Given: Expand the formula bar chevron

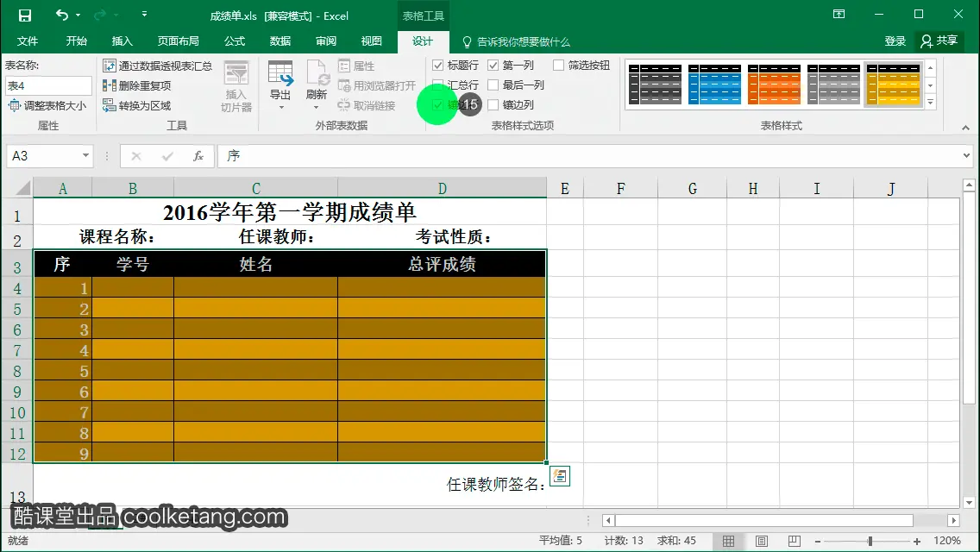Looking at the screenshot, I should pos(966,155).
